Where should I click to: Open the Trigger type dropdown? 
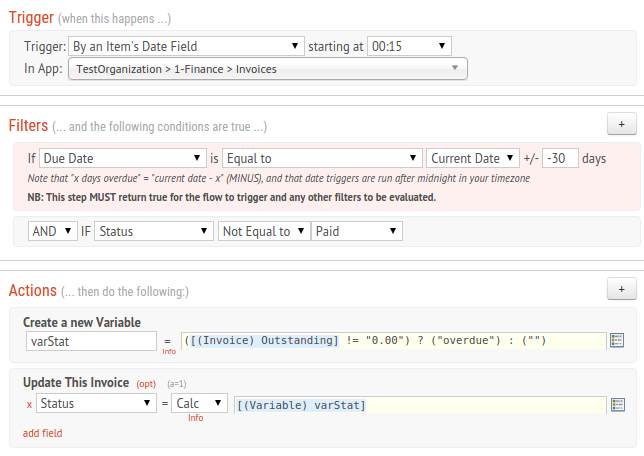[x=186, y=46]
